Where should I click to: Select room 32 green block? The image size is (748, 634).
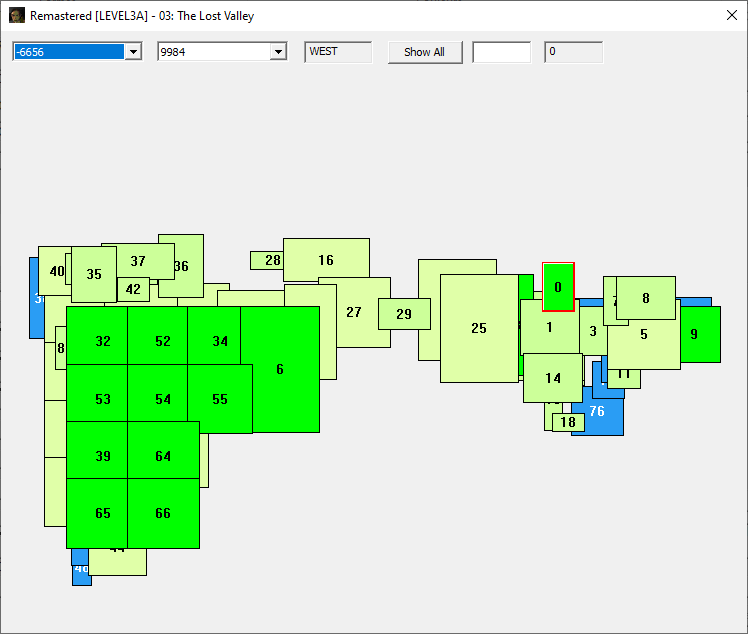tap(97, 335)
